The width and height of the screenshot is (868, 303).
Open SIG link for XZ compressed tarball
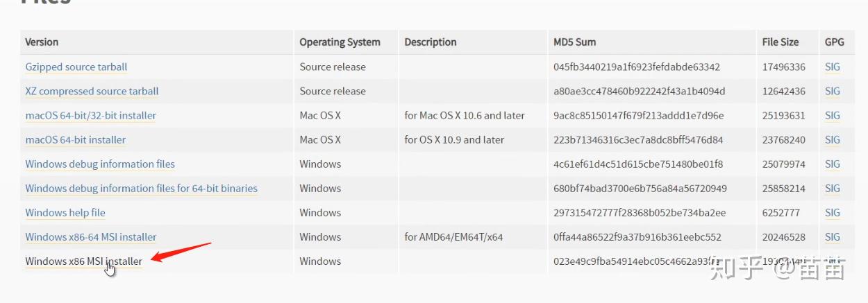pos(833,92)
